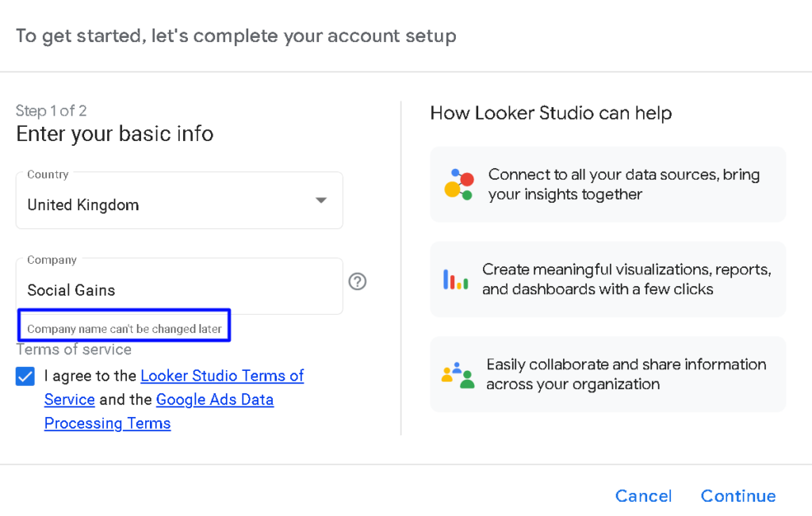
Task: Select the 'Create meaningful visualizations' card
Action: pos(608,280)
